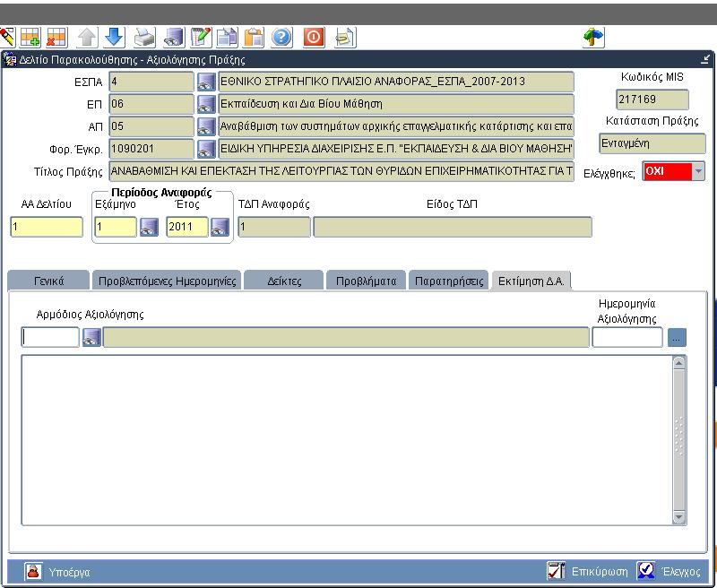Click the window title bar form icon

10,59
